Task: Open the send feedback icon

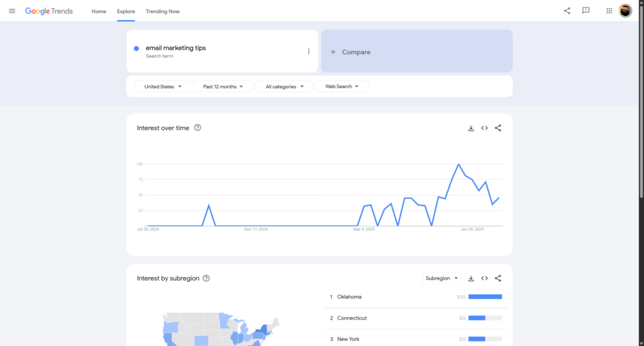Action: 586,11
